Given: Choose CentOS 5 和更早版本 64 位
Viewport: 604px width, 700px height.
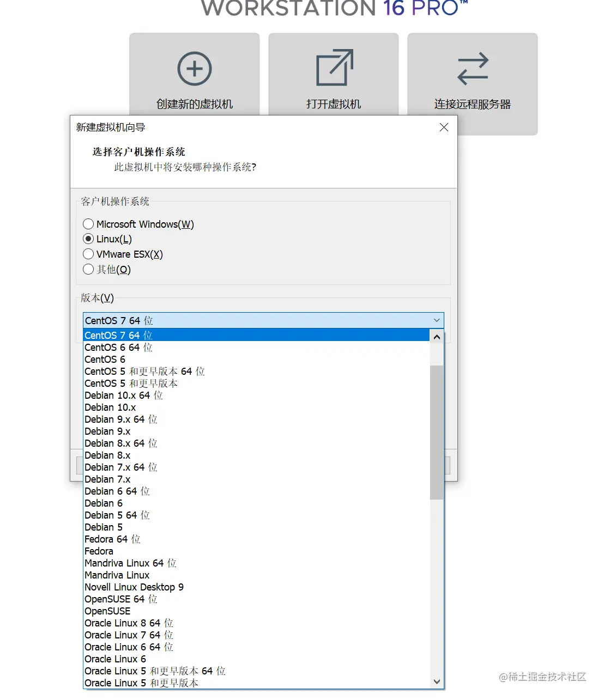Looking at the screenshot, I should point(256,371).
